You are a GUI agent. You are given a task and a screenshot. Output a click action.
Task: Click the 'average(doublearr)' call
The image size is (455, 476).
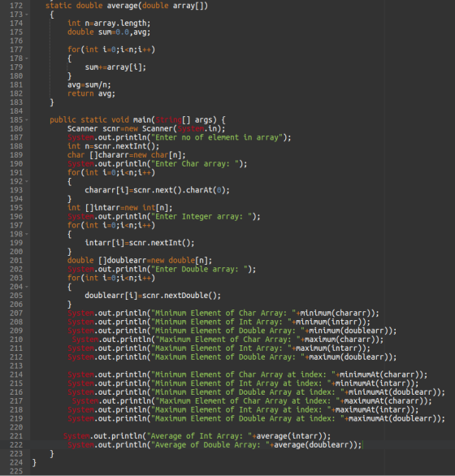pyautogui.click(x=313, y=445)
